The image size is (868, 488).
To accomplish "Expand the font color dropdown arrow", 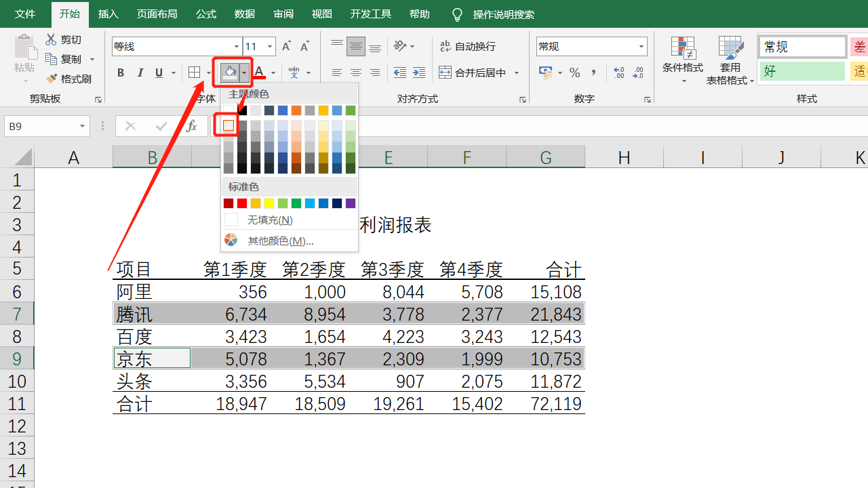I will pyautogui.click(x=273, y=73).
